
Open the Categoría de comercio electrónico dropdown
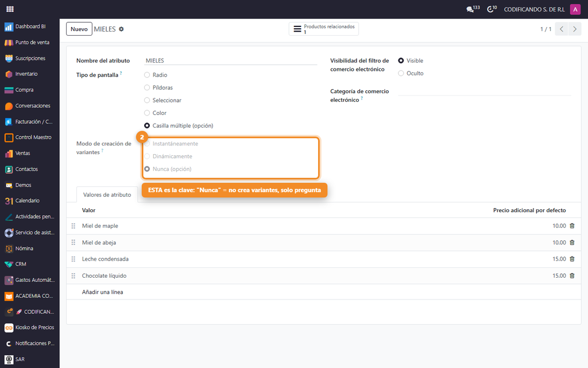point(484,91)
